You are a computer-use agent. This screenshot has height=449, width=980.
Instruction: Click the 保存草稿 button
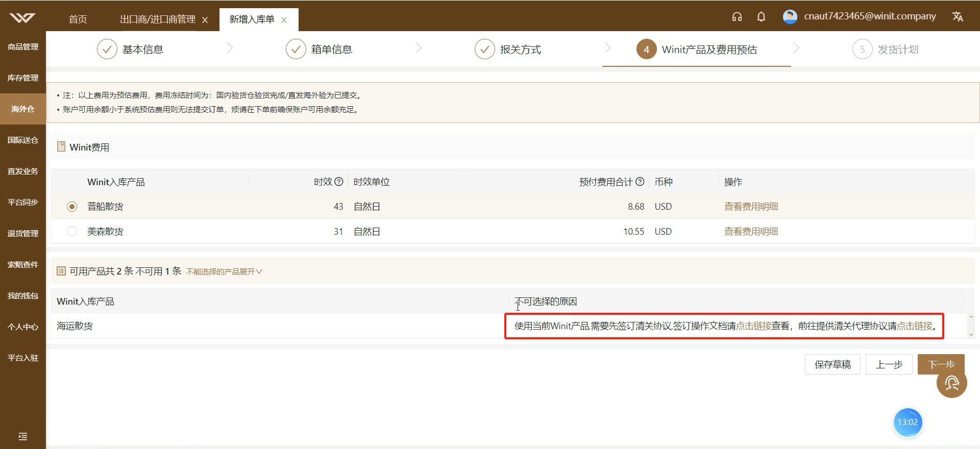832,364
